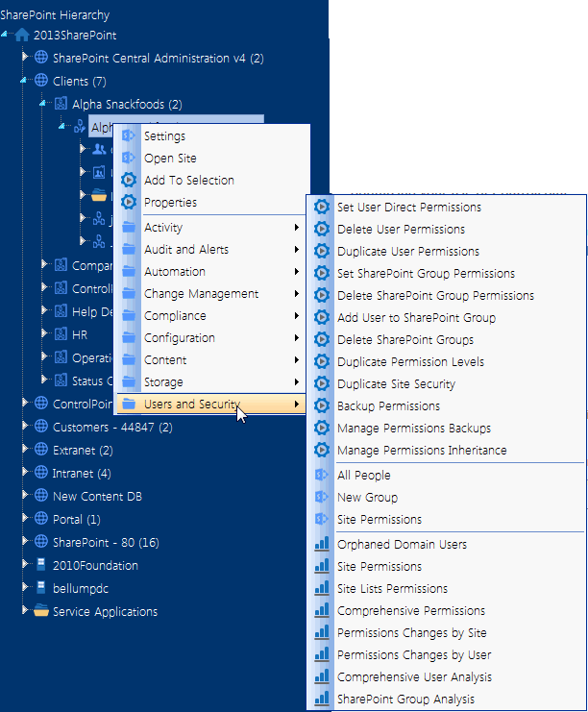Click the SharePoint icon beside All People

tap(322, 475)
